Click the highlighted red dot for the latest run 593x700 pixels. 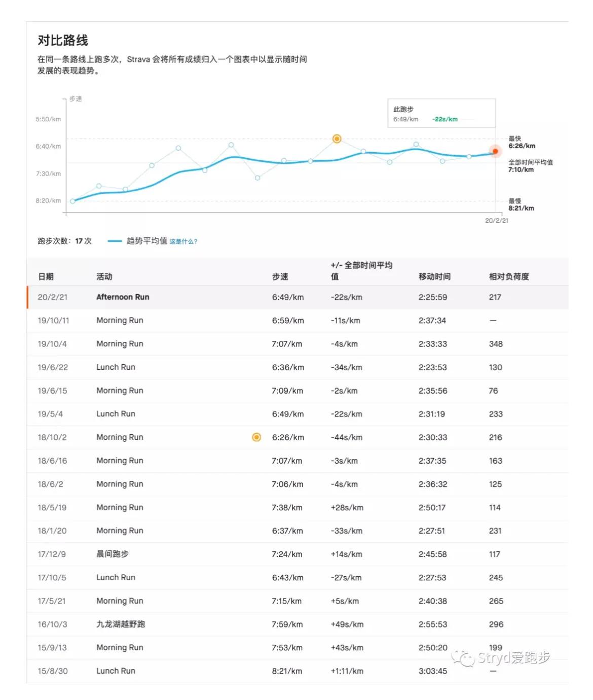point(494,151)
